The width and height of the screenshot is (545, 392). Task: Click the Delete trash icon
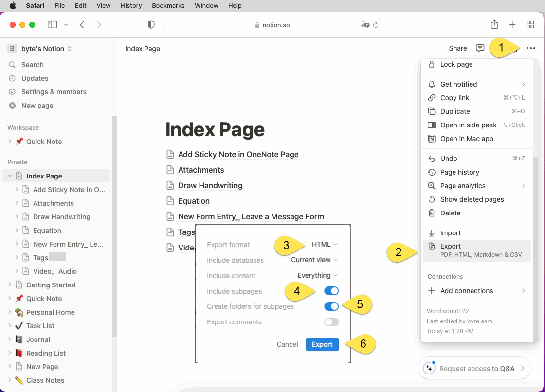pyautogui.click(x=431, y=213)
